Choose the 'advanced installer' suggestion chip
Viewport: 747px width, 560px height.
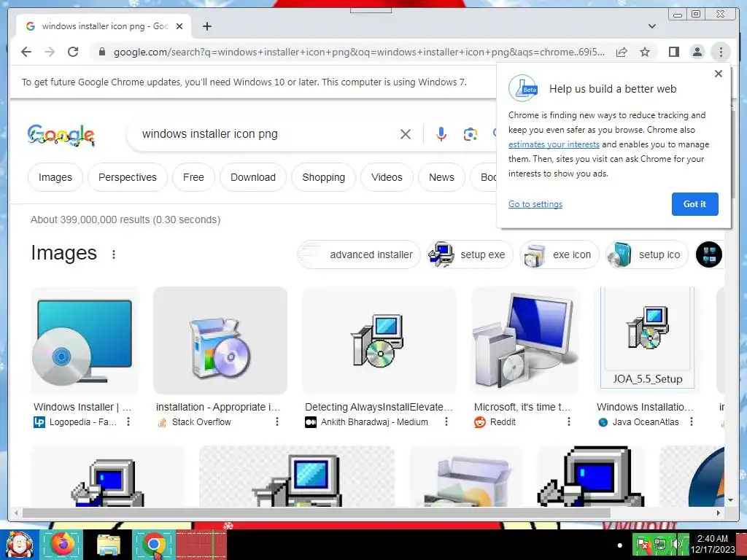pyautogui.click(x=359, y=254)
